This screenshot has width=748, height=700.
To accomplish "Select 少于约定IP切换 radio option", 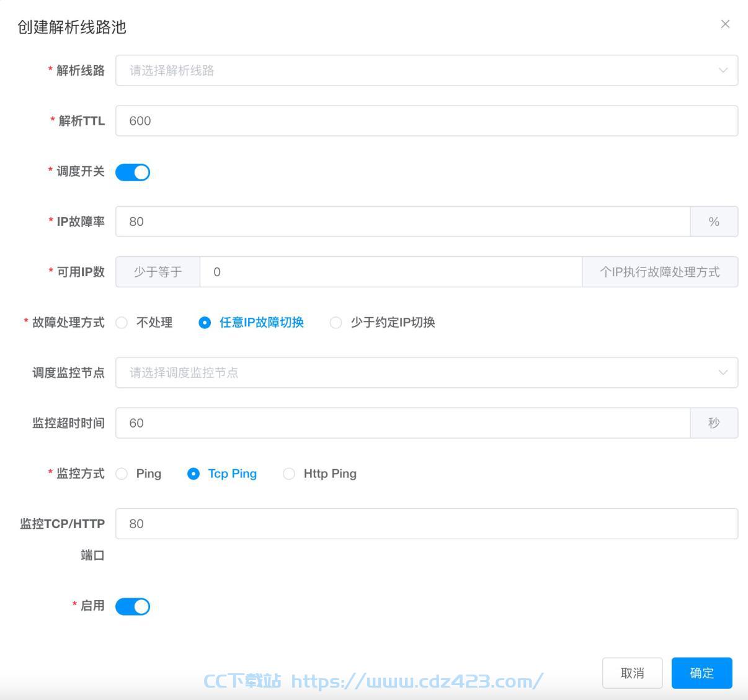I will pyautogui.click(x=383, y=323).
